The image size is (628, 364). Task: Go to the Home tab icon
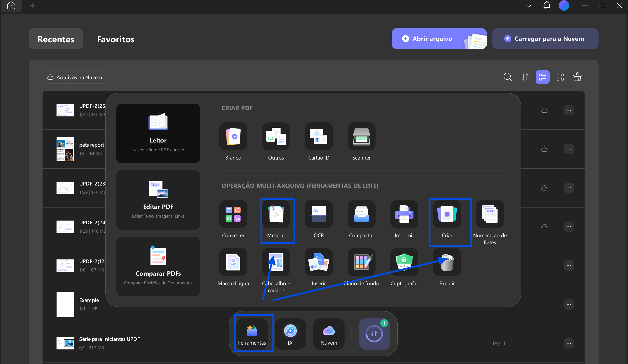pyautogui.click(x=11, y=5)
